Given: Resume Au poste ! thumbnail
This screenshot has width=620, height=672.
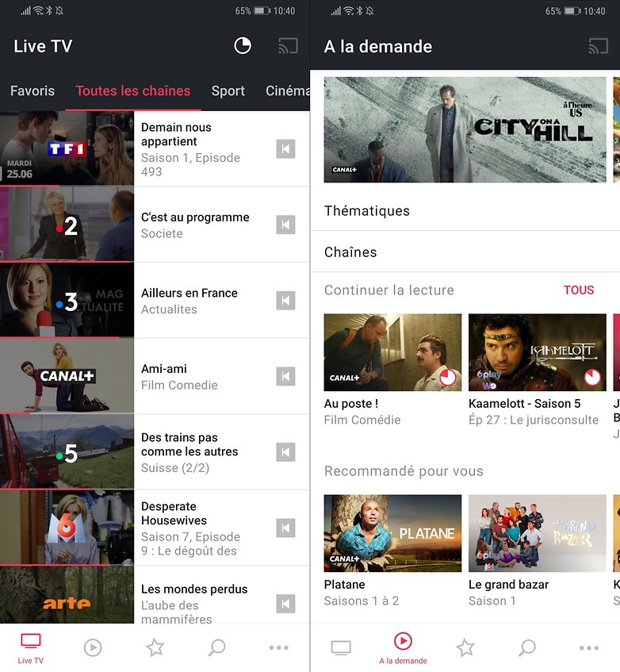Looking at the screenshot, I should tap(392, 352).
